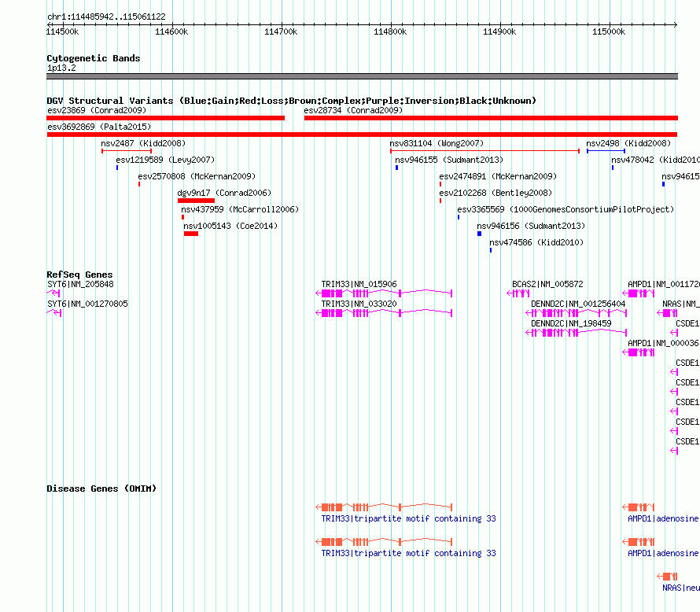Select the NRAS|NM_ RefSeq label

(x=681, y=304)
